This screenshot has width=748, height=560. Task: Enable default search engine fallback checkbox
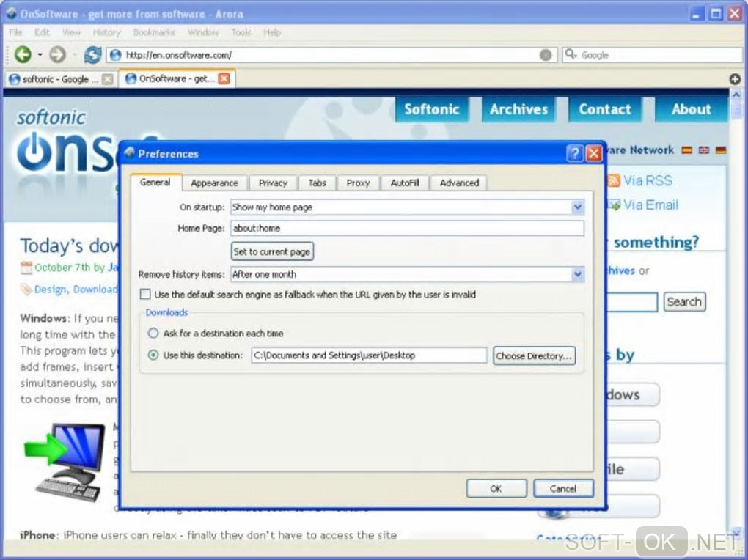(x=145, y=295)
